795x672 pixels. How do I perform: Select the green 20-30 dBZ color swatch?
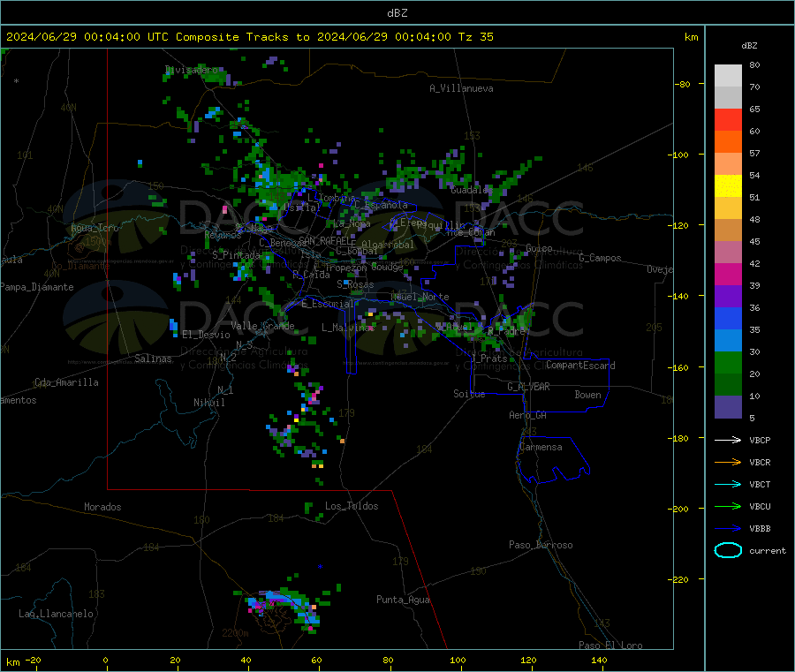(728, 363)
